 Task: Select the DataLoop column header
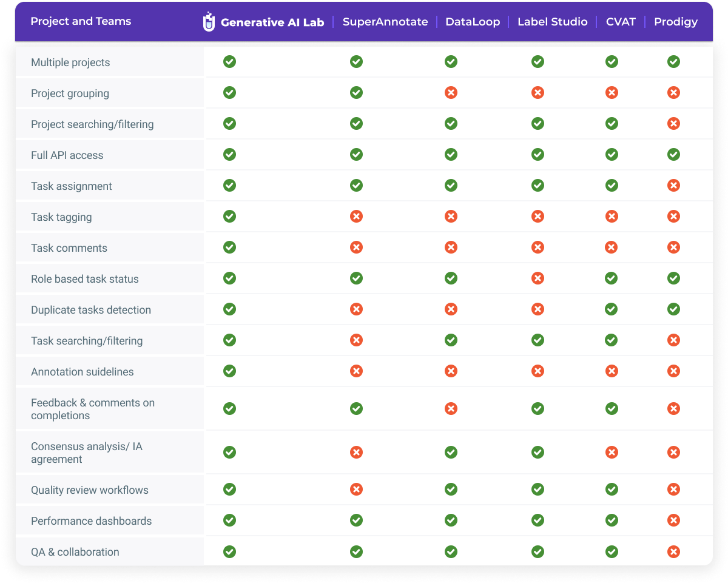473,22
